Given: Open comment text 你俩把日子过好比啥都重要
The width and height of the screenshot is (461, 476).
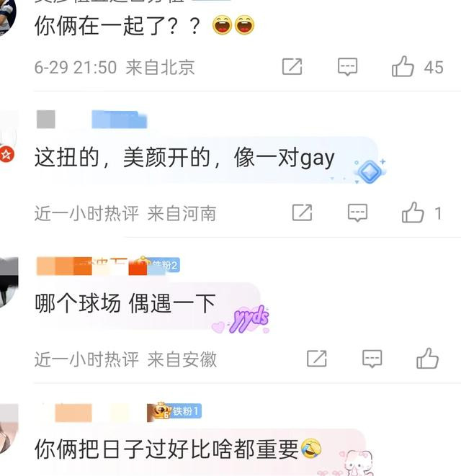Looking at the screenshot, I should [x=166, y=449].
